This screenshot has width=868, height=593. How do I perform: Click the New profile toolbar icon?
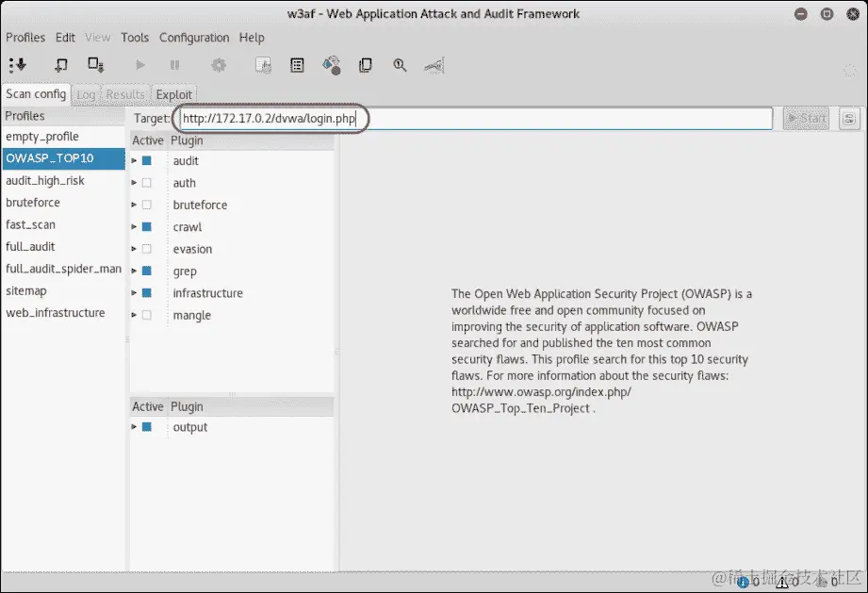pyautogui.click(x=61, y=65)
